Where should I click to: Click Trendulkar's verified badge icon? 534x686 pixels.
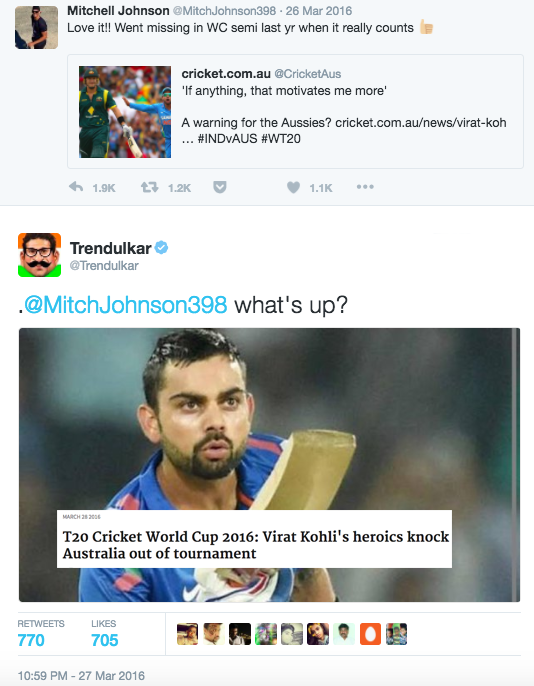click(161, 248)
